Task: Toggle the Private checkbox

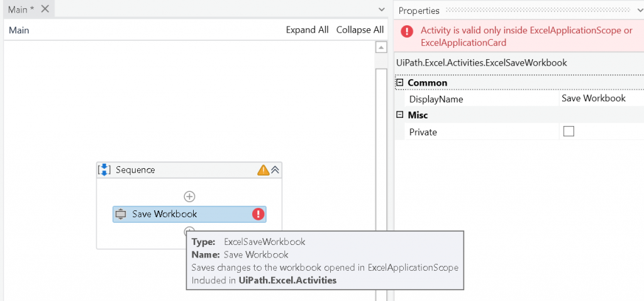Action: [569, 132]
